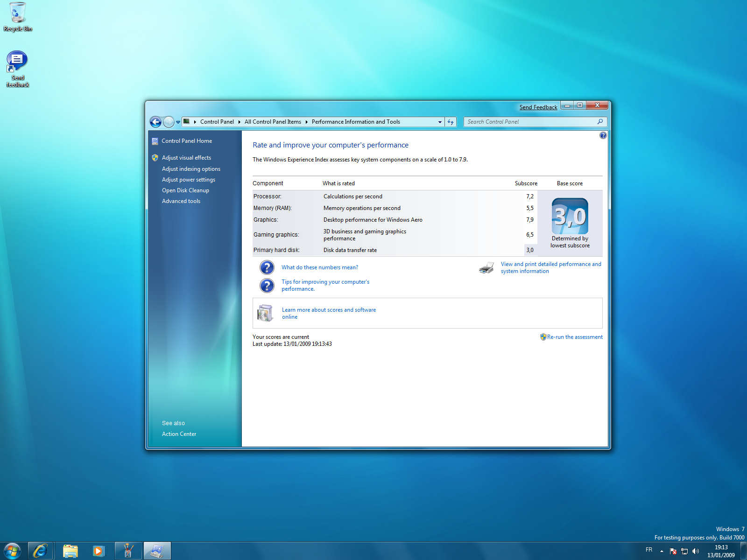View and print detailed performance information
This screenshot has height=560, width=747.
[551, 267]
